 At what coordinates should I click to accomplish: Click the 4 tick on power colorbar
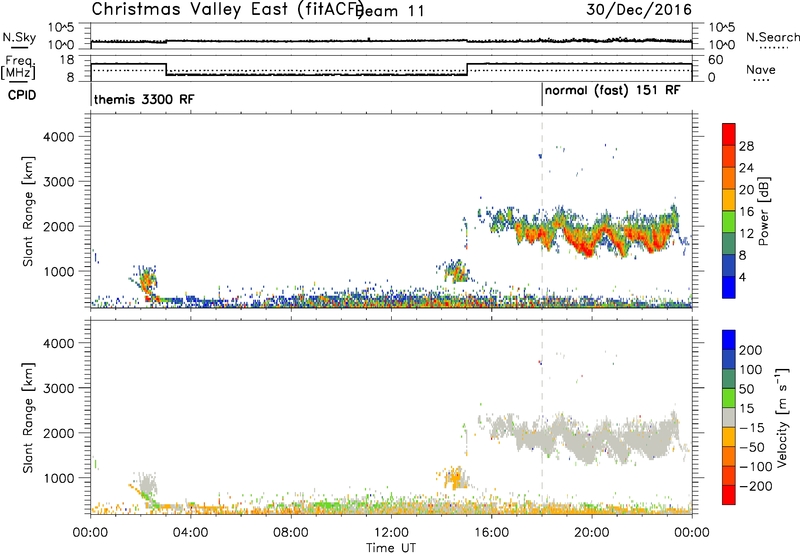tap(743, 277)
